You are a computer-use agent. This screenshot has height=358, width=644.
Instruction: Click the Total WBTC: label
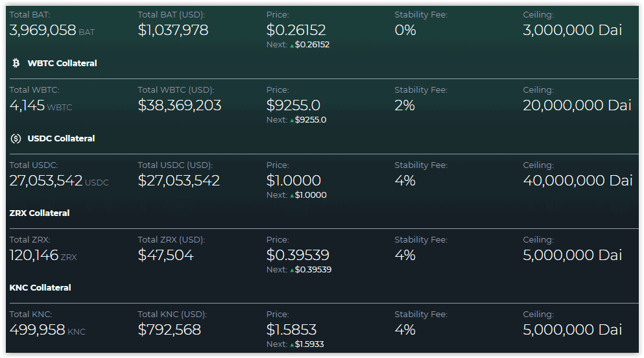click(34, 90)
